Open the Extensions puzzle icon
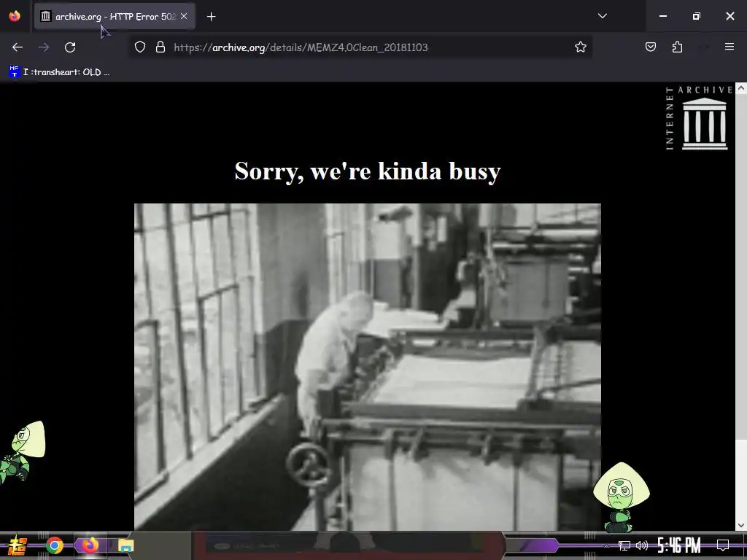 [x=678, y=47]
